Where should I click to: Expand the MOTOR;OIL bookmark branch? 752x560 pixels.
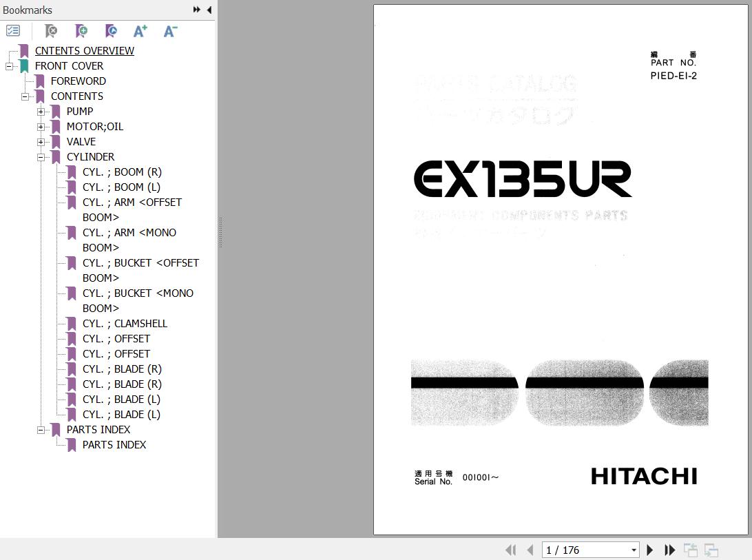pyautogui.click(x=41, y=127)
